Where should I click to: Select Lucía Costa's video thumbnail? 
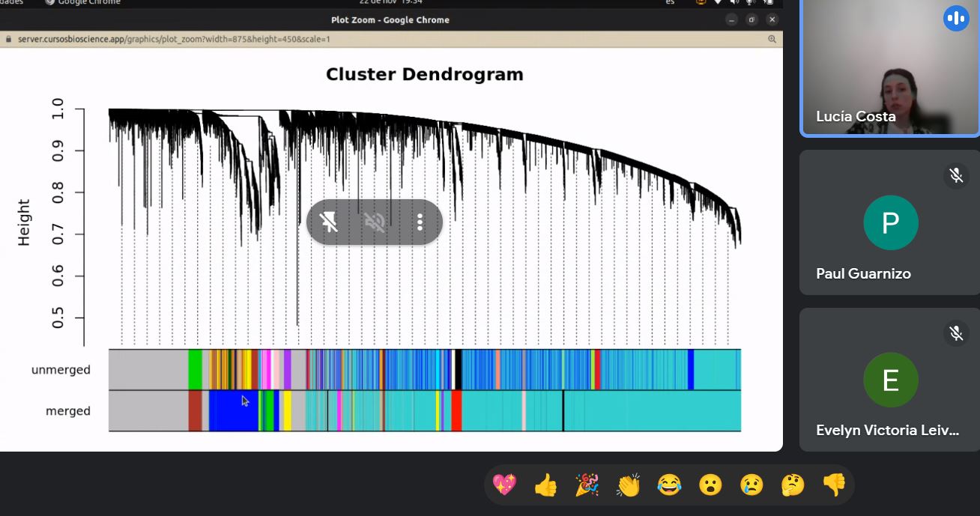[889, 67]
